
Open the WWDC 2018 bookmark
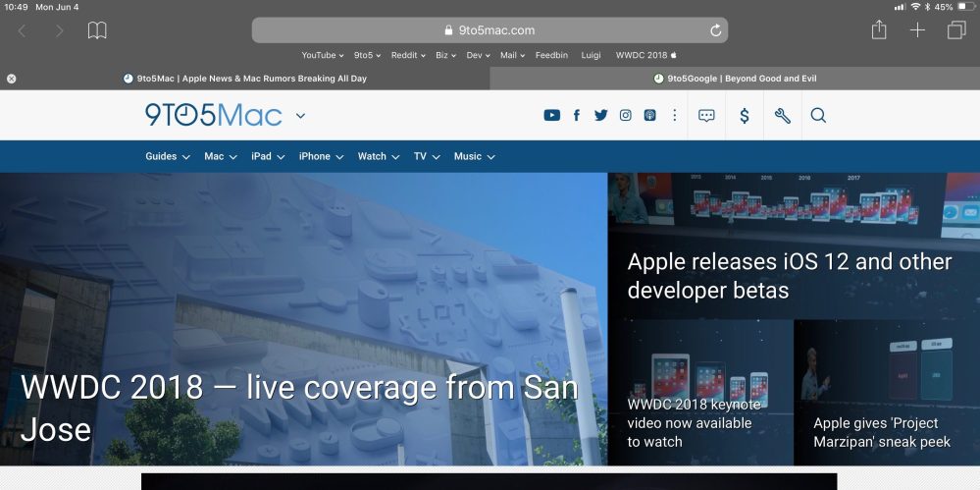pos(645,55)
